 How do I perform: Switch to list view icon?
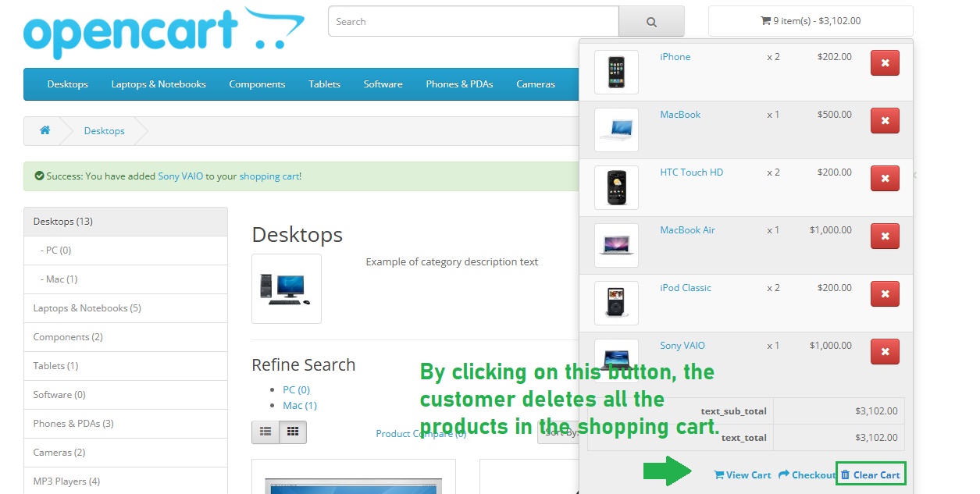(265, 432)
